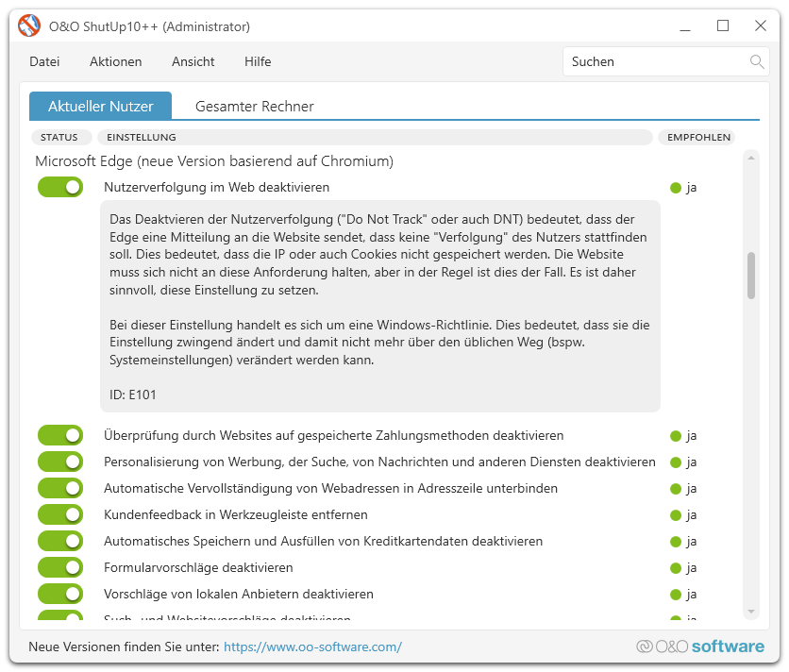
Task: Click the O&O software logo in the footer
Action: 700,647
